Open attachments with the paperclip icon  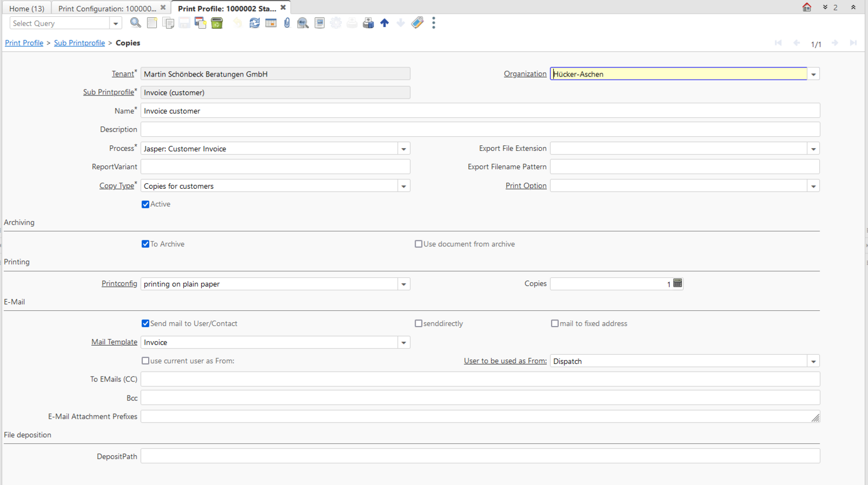point(287,23)
